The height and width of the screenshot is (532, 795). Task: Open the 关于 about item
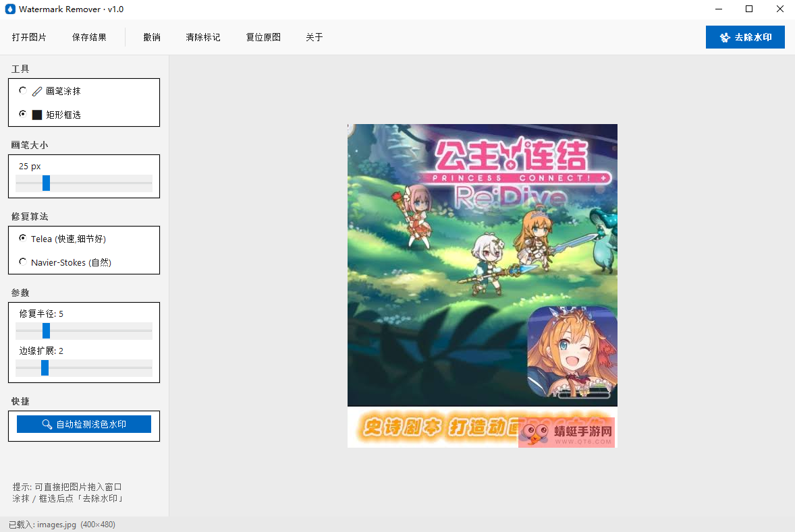314,38
